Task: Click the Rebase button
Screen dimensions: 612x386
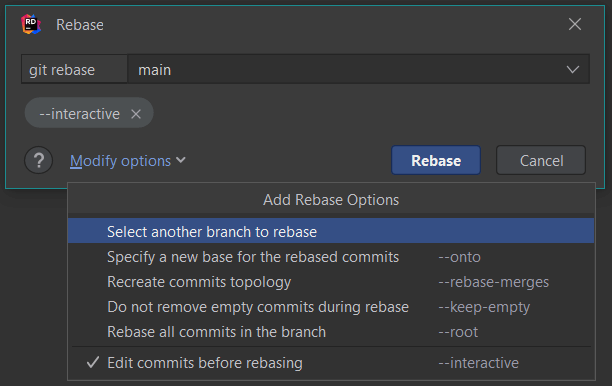Action: point(436,160)
